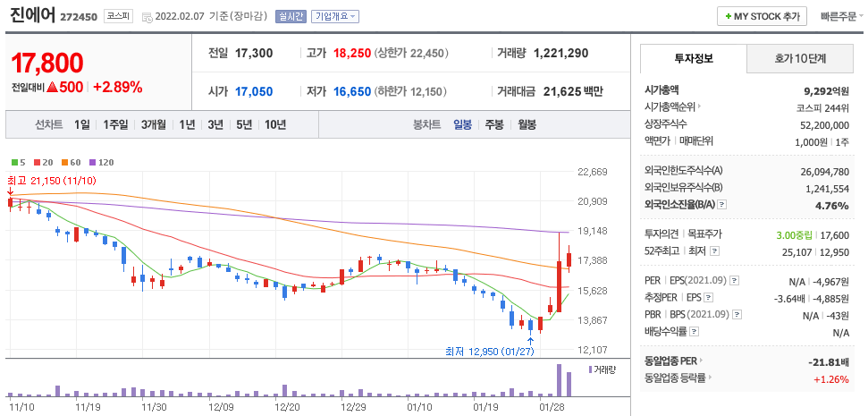Screen dimensions: 868x416
Task: Click the help icon beside 추정PER EPS
Action: coord(709,297)
